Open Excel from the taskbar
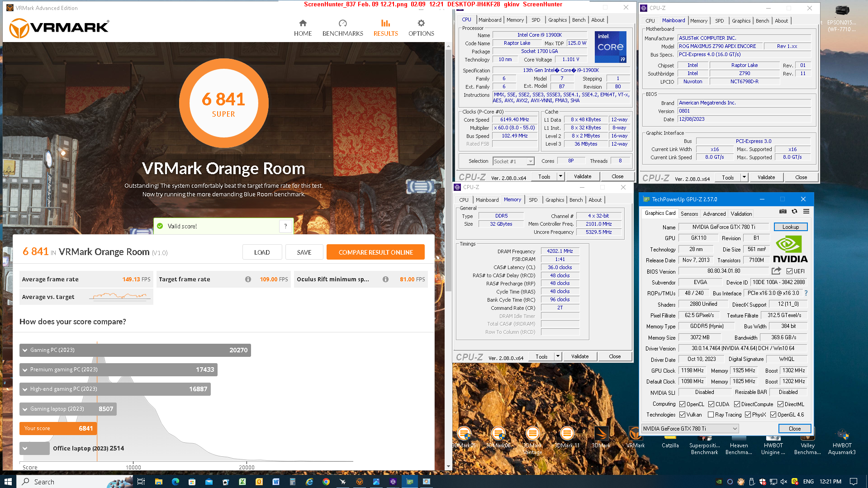Screen dimensions: 868x488 click(x=242, y=482)
